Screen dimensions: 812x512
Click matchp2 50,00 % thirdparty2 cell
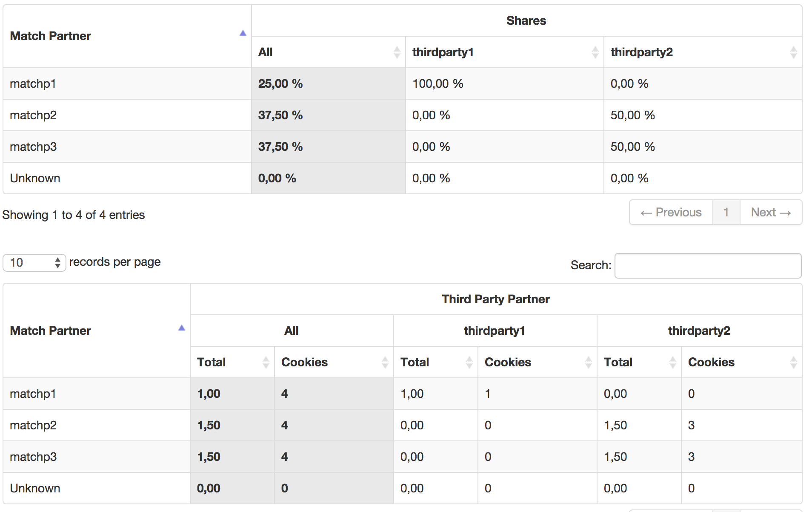[703, 115]
